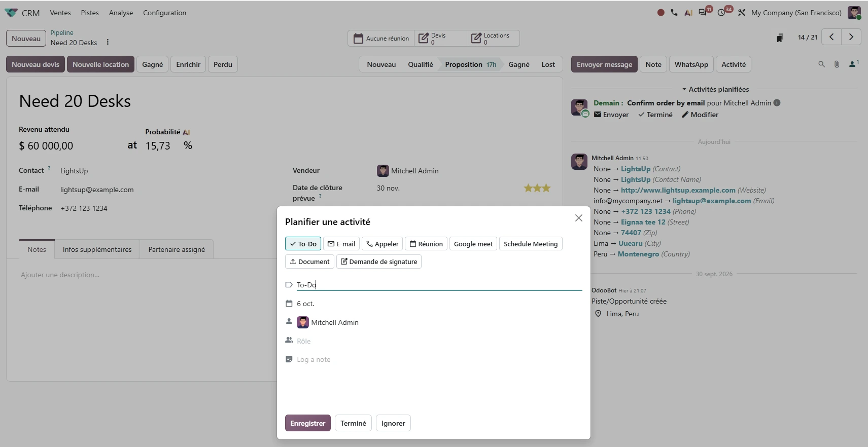Open the Rôle field dropdown
868x447 pixels.
click(x=439, y=341)
